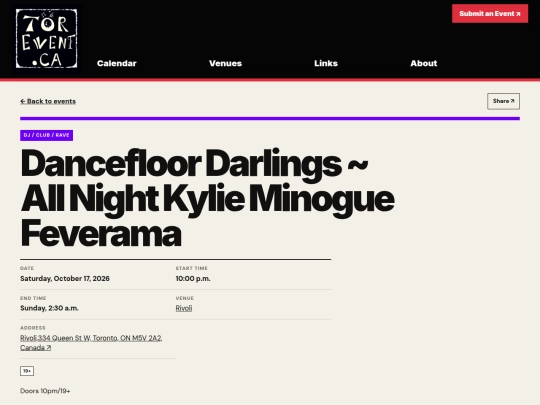Open the Rivoli 334 Queen St W address link
The image size is (540, 405).
91,343
